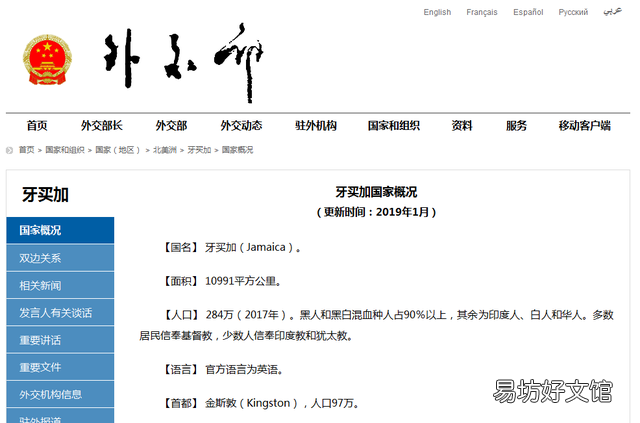Go to 牙买加 in the breadcrumb
Viewport: 640px width, 423px height.
199,150
